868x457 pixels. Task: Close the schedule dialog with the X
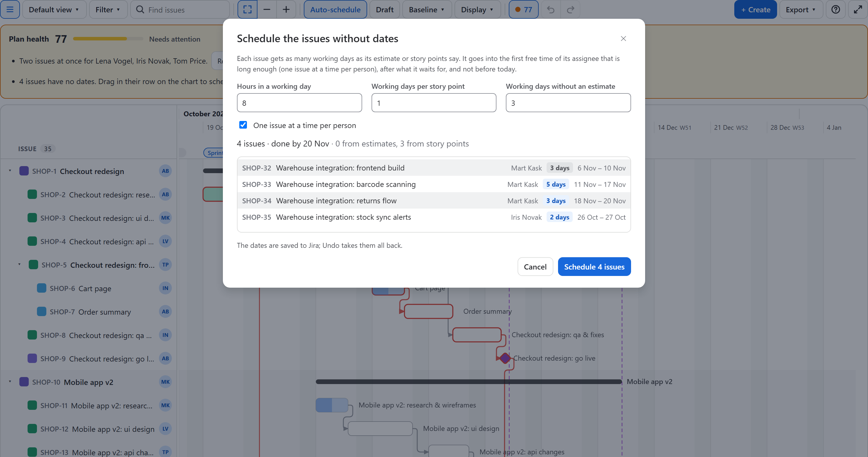623,38
